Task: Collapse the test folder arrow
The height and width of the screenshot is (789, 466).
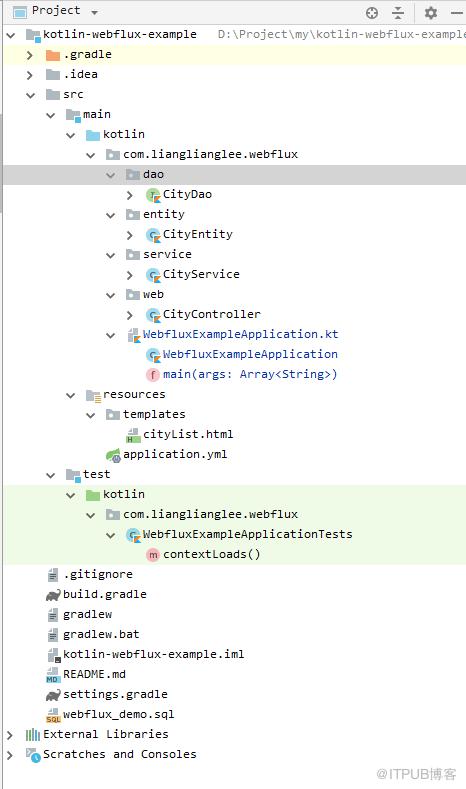Action: (x=50, y=475)
